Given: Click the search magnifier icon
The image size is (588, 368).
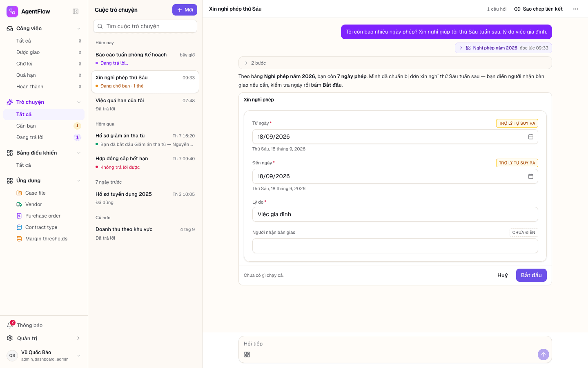Looking at the screenshot, I should (100, 26).
